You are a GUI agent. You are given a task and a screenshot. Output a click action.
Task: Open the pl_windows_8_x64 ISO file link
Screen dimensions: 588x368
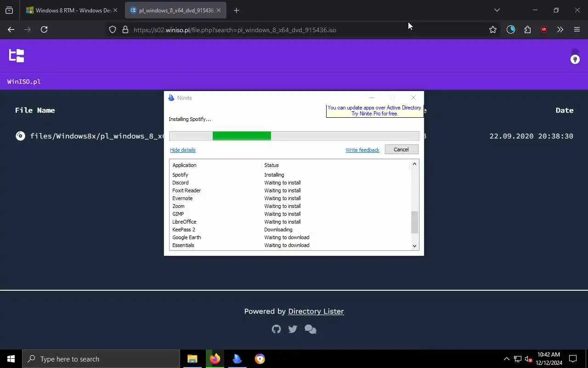point(97,136)
